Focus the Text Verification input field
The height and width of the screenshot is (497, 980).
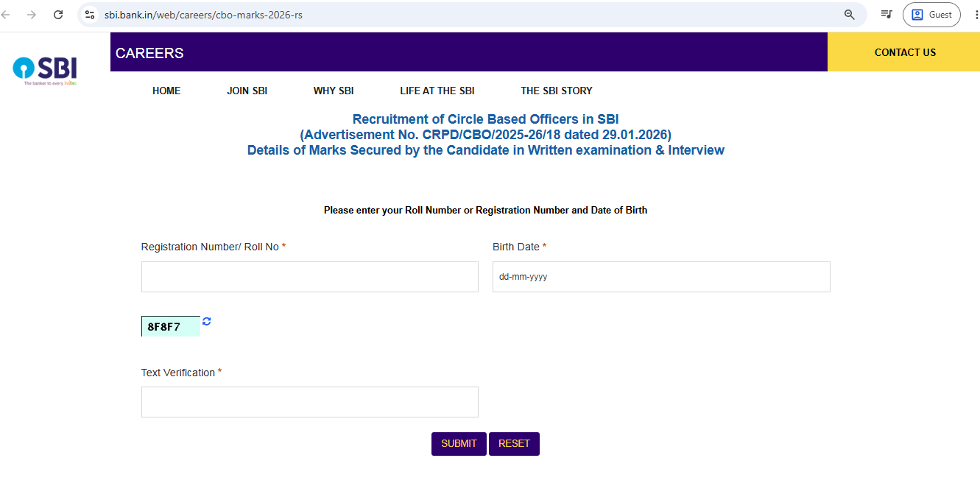pyautogui.click(x=310, y=402)
